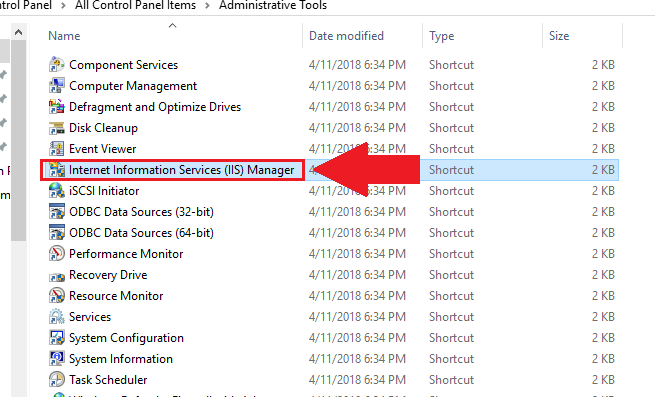Click the Event Viewer icon
The width and height of the screenshot is (655, 397).
(56, 149)
